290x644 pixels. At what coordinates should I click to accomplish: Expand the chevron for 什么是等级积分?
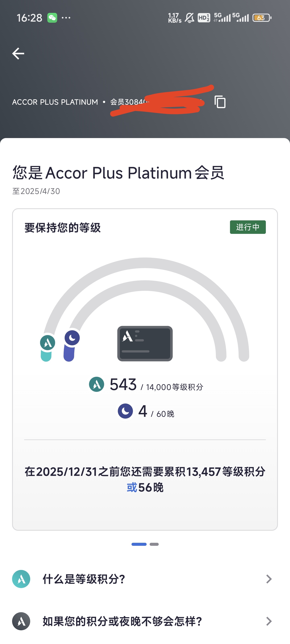click(269, 579)
